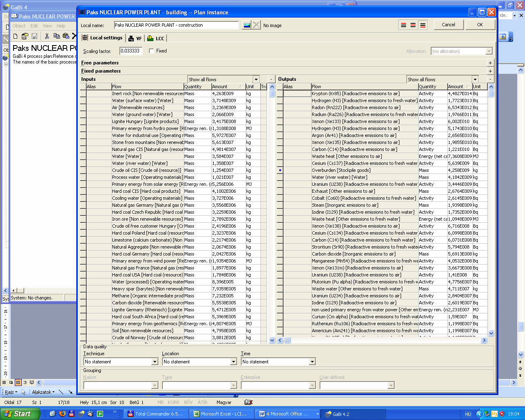Select middle red-line row layout icon

click(413, 25)
